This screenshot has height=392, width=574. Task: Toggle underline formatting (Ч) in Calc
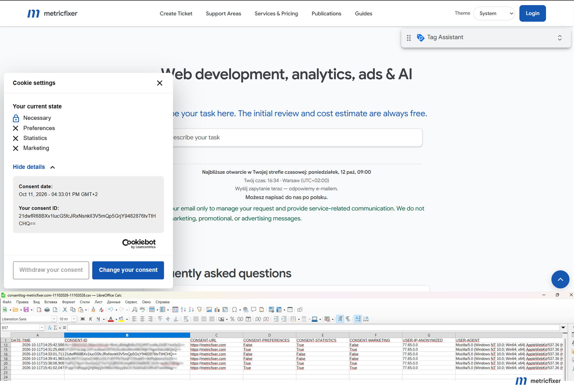pyautogui.click(x=98, y=319)
